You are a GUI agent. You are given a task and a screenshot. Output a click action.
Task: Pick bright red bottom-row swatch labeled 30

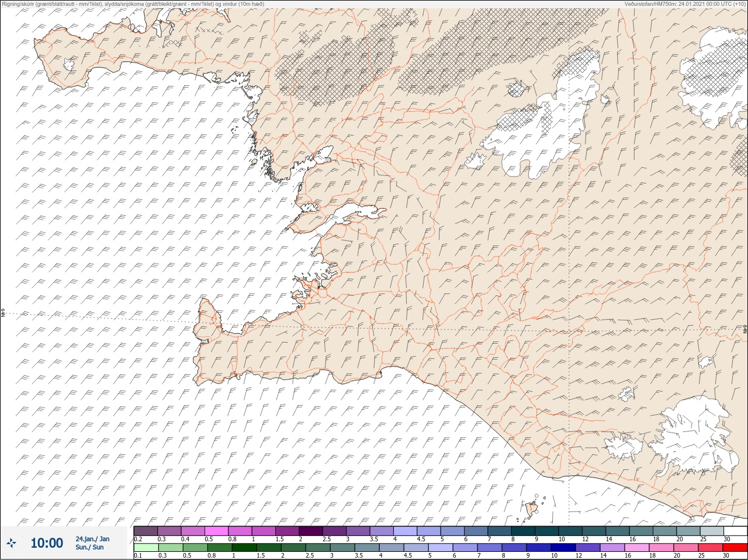click(735, 548)
